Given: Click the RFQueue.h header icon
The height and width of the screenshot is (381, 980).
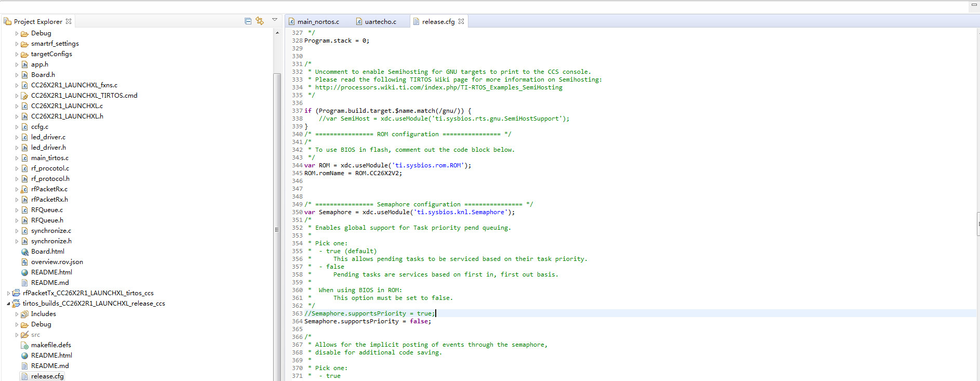Looking at the screenshot, I should tap(24, 220).
